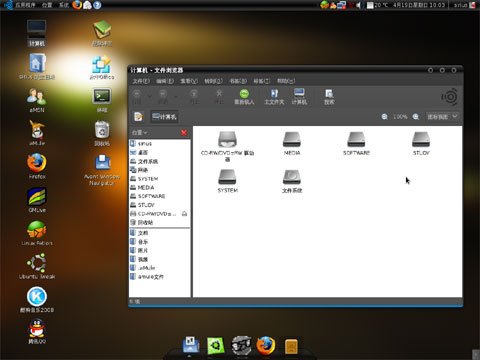Open the 文件(F) menu
Viewport: 480px width, 360px height.
(141, 81)
